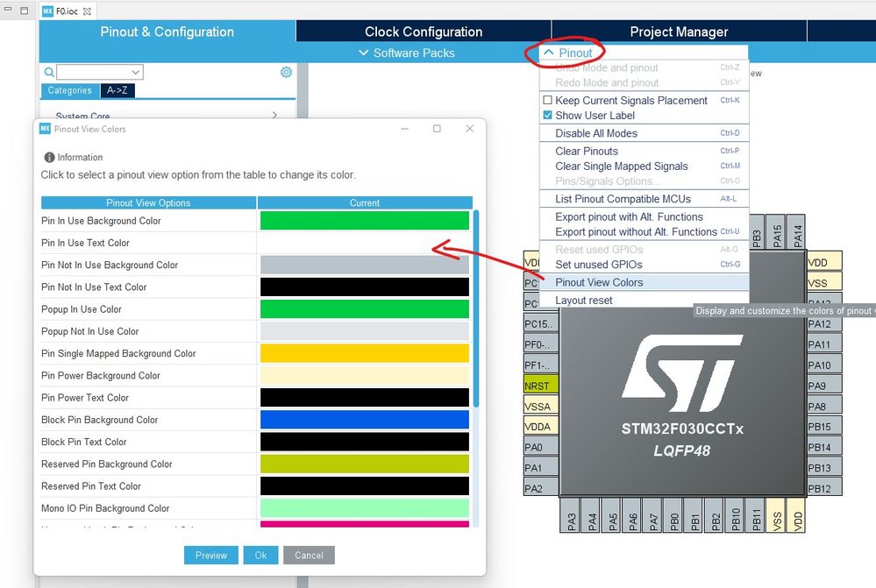Select the Block Pin Background blue swatch

(x=364, y=420)
